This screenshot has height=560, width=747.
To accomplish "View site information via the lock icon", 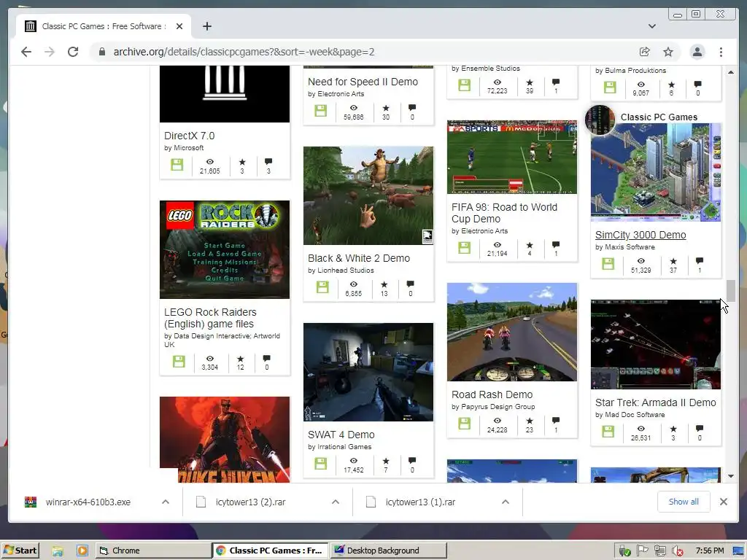I will (x=101, y=52).
